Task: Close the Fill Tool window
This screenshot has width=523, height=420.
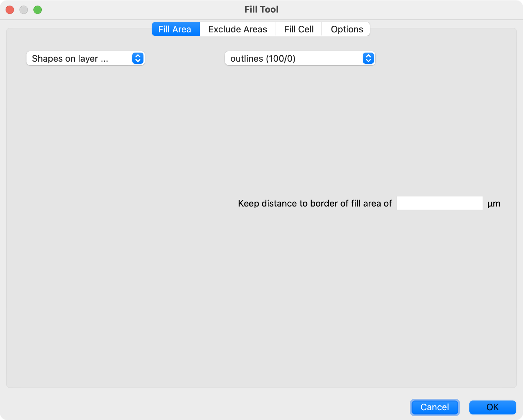Action: pos(10,9)
